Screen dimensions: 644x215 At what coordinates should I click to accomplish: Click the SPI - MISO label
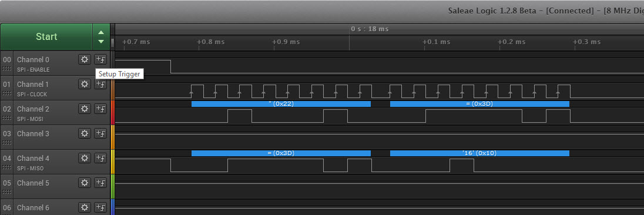30,168
